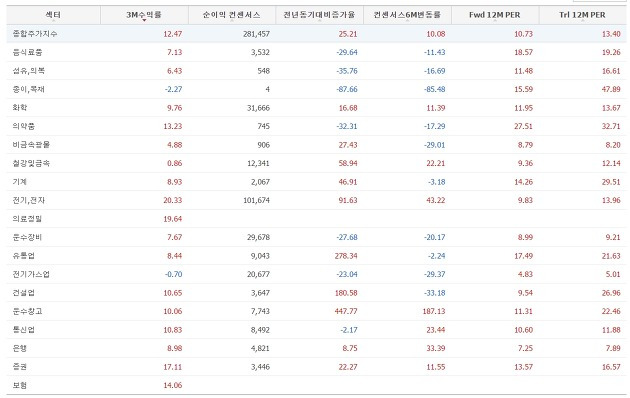This screenshot has height=398, width=630.
Task: Select the 기계 sector row
Action: click(x=316, y=182)
